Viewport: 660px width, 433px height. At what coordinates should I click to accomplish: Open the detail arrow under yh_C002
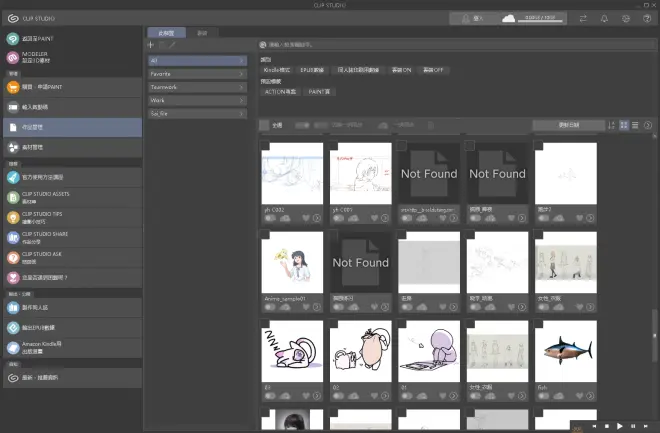317,218
